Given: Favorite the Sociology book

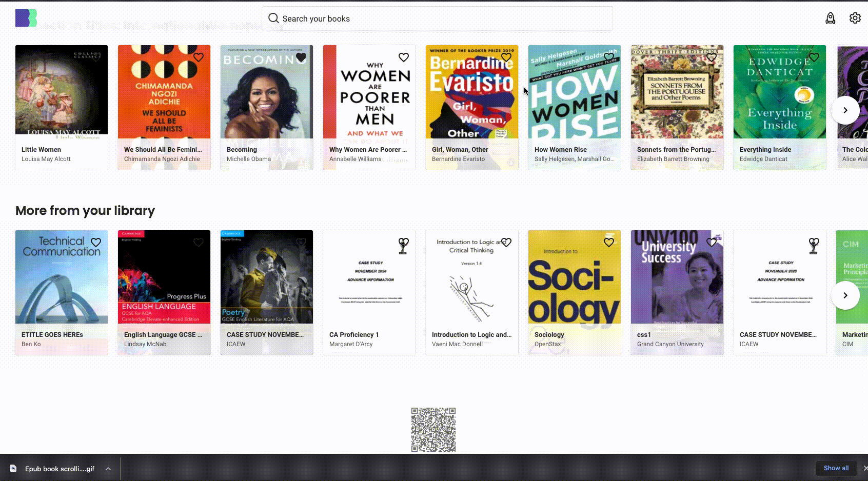Looking at the screenshot, I should pyautogui.click(x=609, y=243).
